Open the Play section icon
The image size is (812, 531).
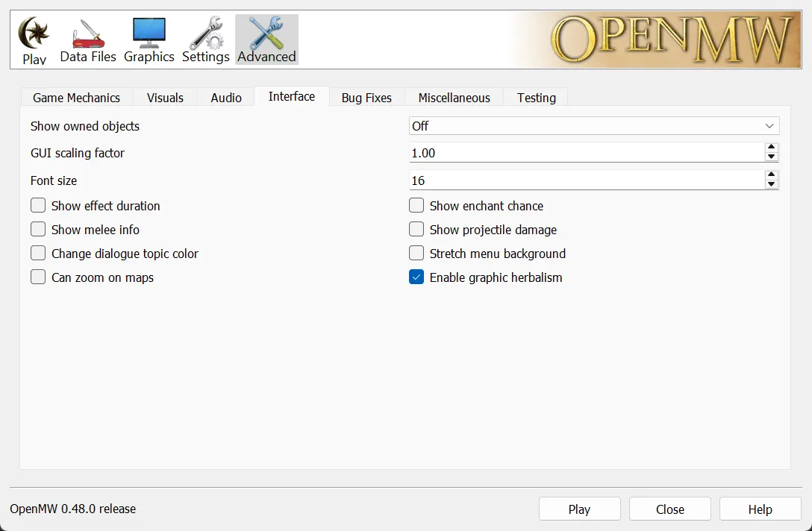tap(34, 40)
